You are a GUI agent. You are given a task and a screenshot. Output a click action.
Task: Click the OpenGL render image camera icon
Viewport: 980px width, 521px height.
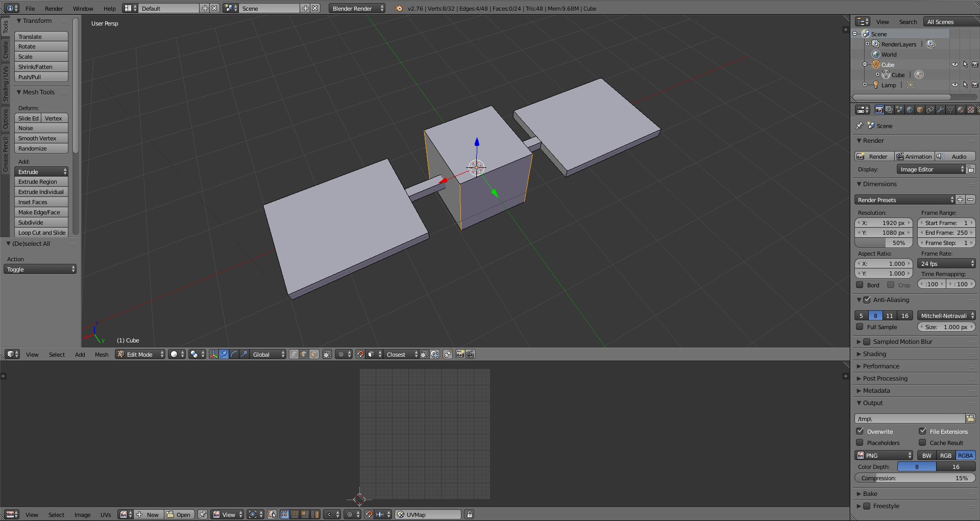click(460, 354)
